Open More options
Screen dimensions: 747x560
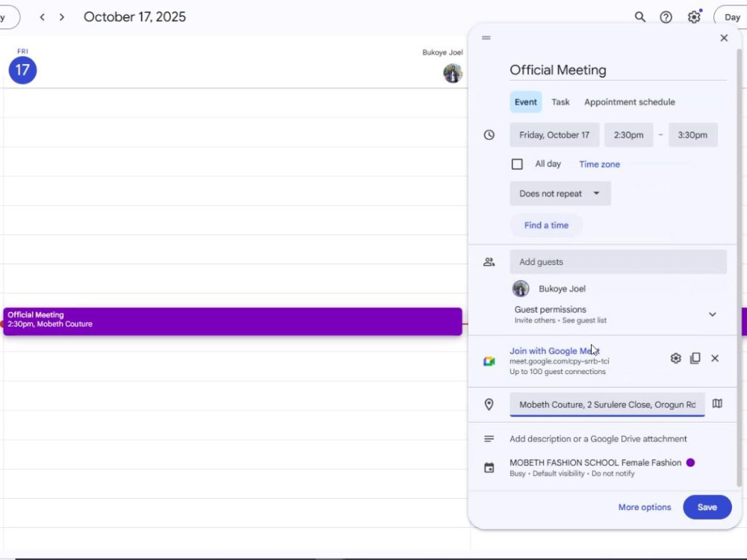(x=644, y=507)
